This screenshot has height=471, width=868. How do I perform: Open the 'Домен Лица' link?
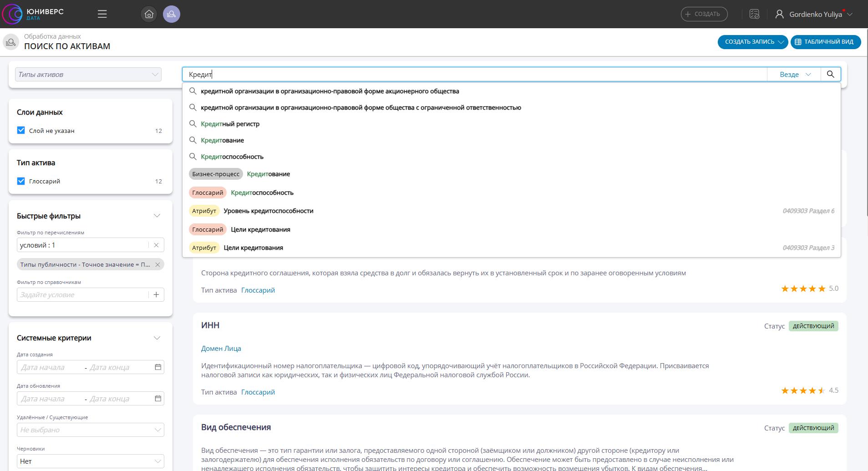pyautogui.click(x=221, y=349)
